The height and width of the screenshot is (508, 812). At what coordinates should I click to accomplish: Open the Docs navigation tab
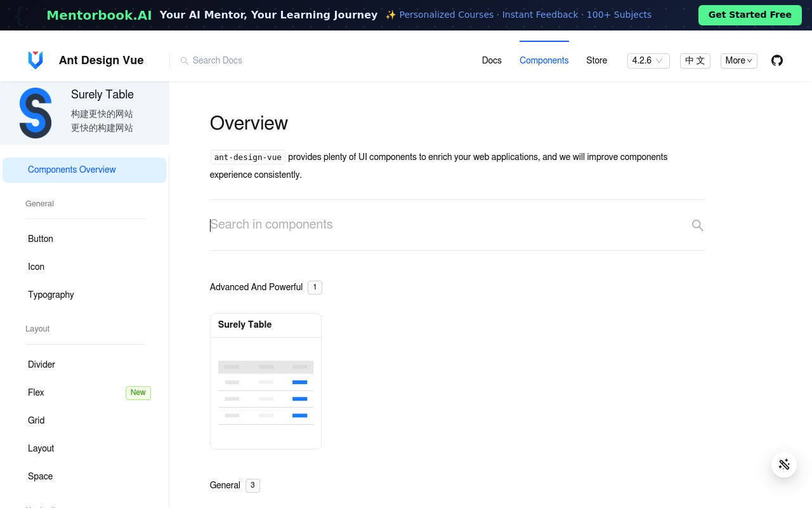pos(492,60)
